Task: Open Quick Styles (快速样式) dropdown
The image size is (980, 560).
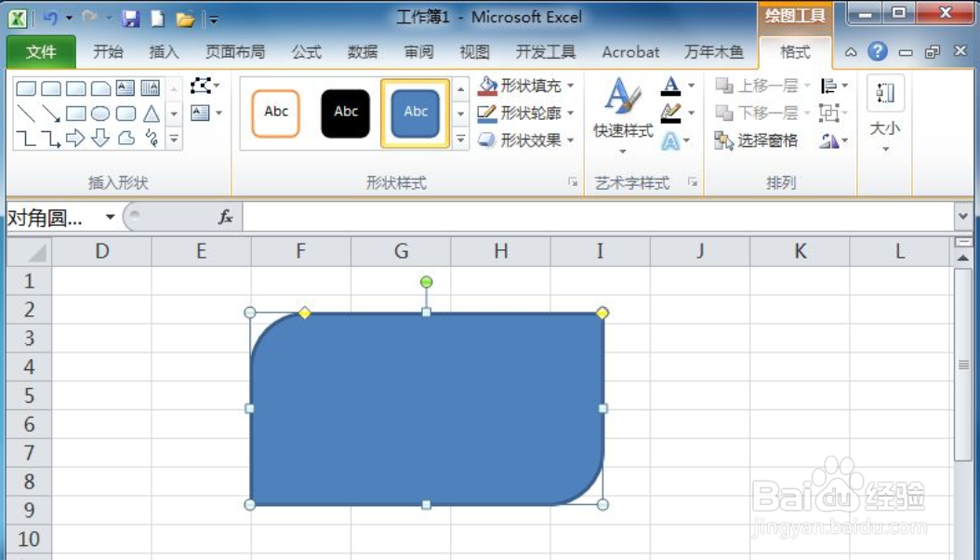Action: tap(623, 115)
